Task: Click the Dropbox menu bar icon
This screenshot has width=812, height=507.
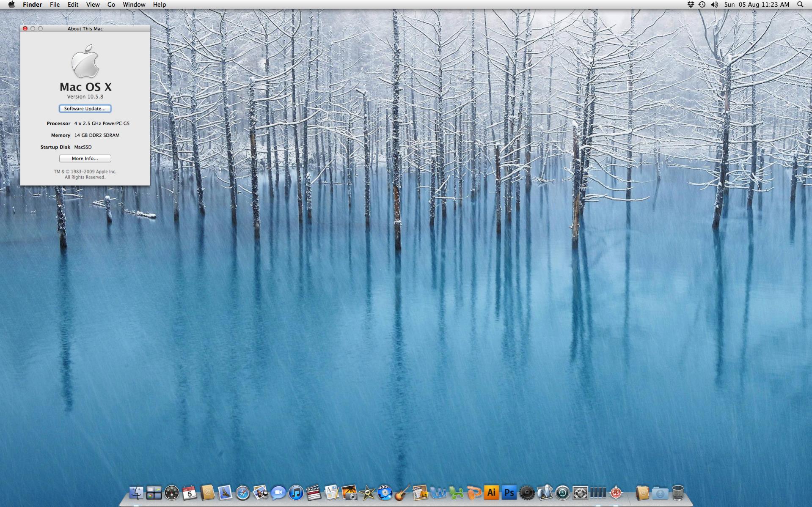Action: tap(691, 4)
